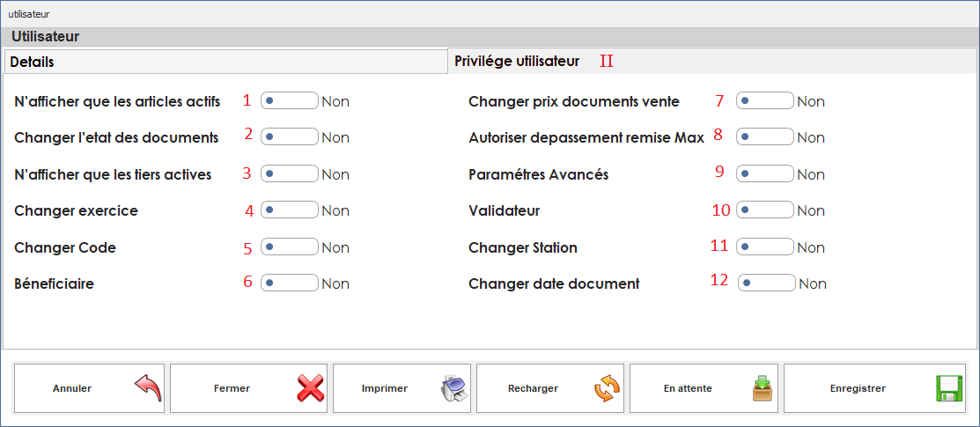Toggle the Changer Station switch

765,247
